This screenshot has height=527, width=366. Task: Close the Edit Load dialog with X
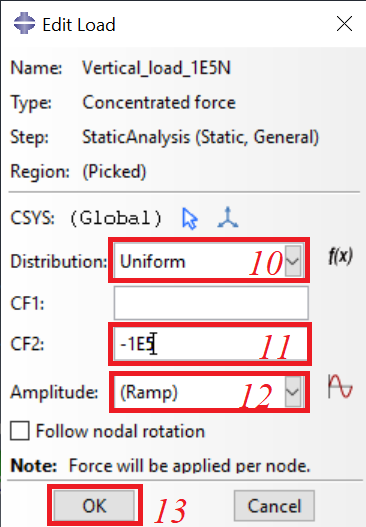coord(344,24)
